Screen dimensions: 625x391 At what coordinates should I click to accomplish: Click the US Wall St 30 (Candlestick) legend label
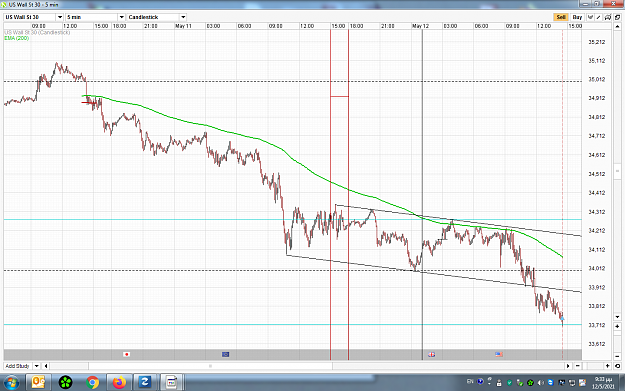[37, 32]
